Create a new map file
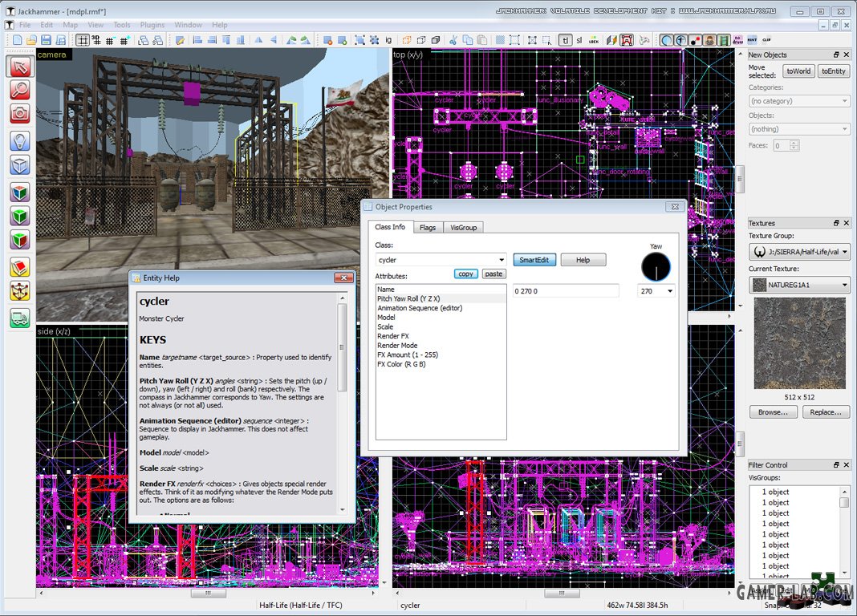Viewport: 857px width, 616px height. (x=18, y=40)
